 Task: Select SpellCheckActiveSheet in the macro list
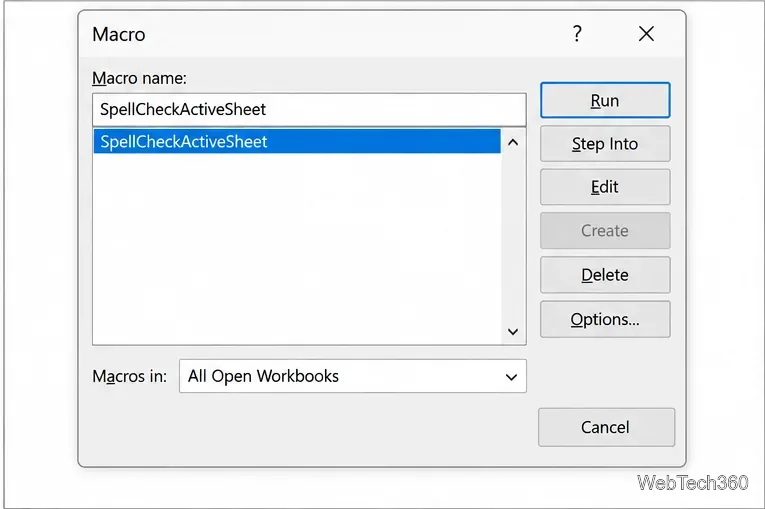coord(297,142)
